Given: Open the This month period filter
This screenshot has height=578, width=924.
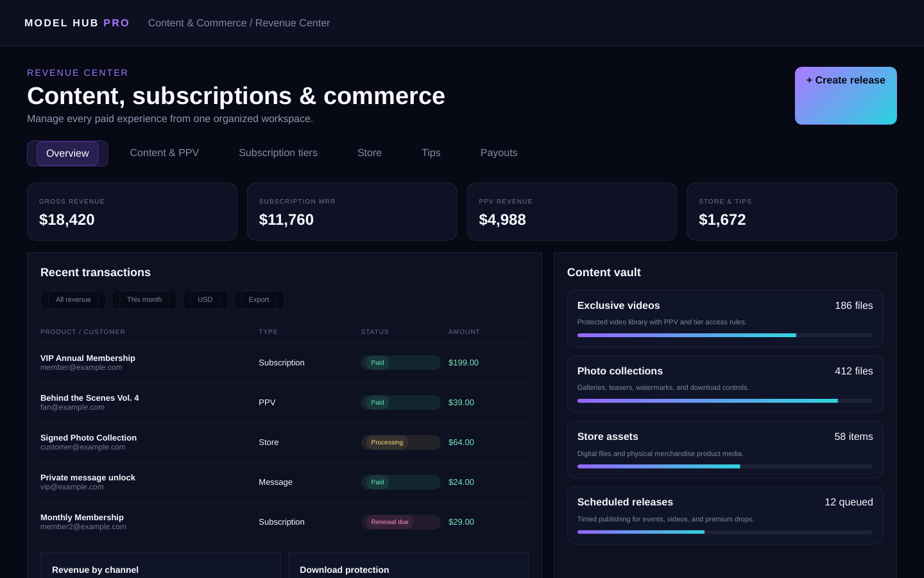Looking at the screenshot, I should point(144,300).
